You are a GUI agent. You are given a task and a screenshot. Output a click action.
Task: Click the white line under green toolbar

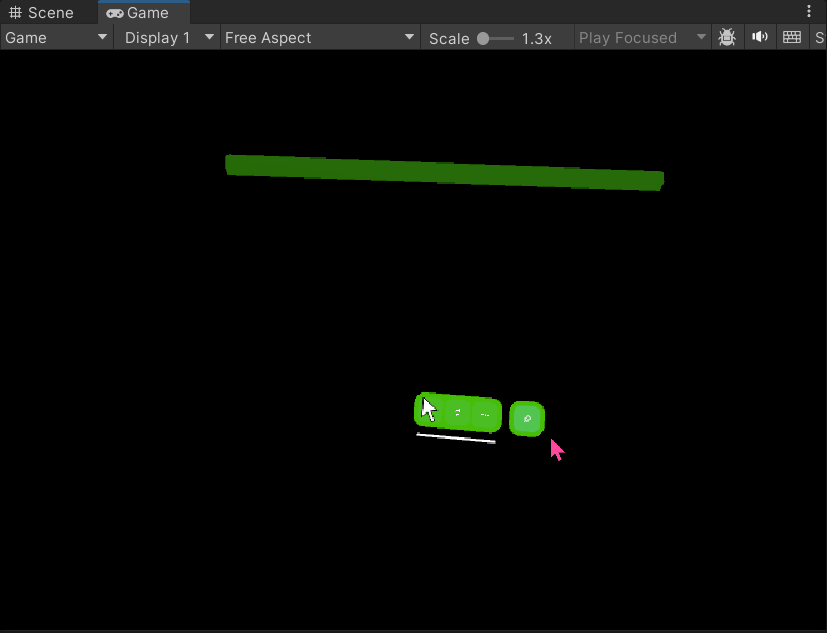point(456,437)
